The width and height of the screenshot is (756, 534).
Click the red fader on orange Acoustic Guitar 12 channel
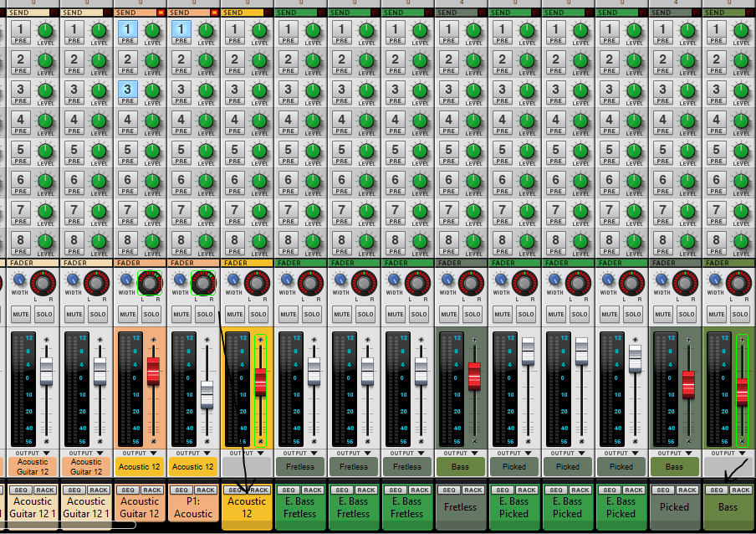(x=153, y=371)
